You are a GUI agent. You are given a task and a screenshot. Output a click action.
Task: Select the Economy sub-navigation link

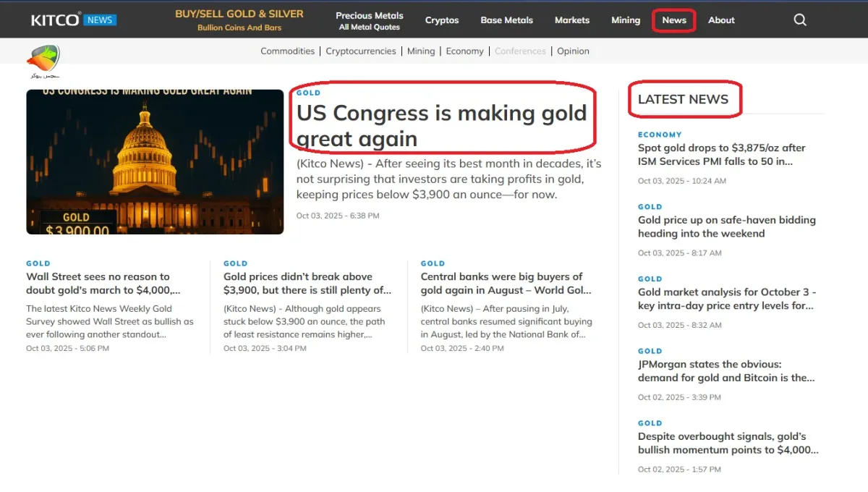click(x=464, y=51)
